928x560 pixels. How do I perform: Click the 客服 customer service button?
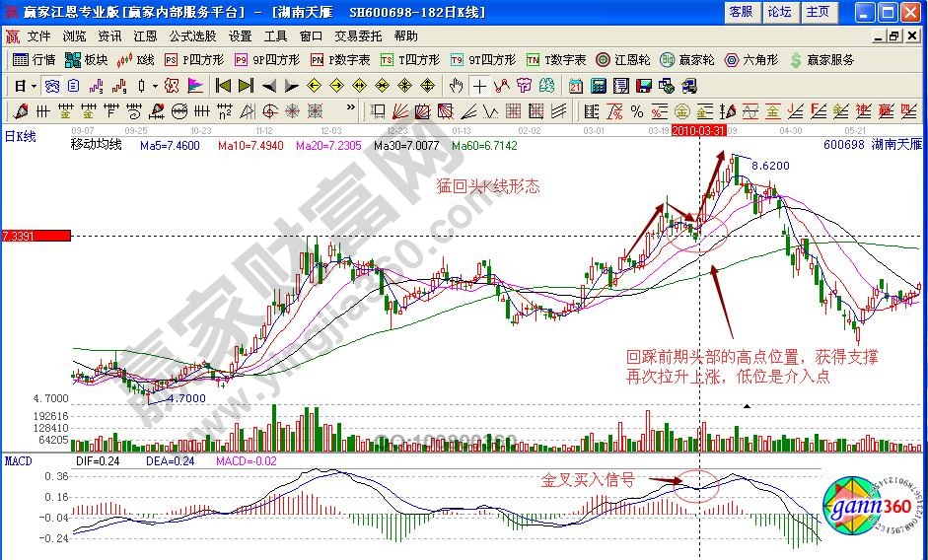pos(741,12)
